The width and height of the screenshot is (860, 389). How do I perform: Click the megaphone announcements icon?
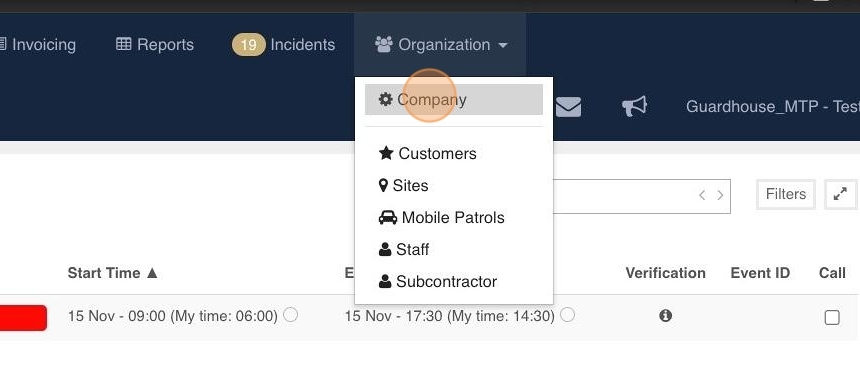tap(635, 106)
